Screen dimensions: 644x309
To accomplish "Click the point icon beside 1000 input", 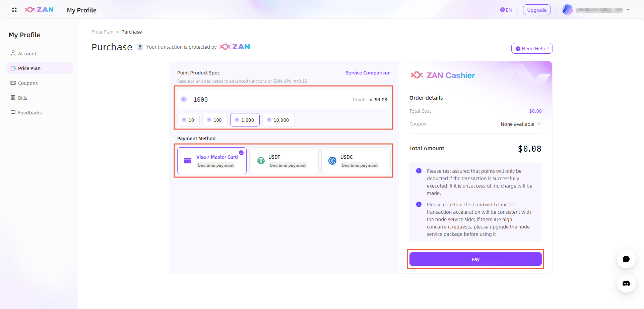I will tap(184, 99).
